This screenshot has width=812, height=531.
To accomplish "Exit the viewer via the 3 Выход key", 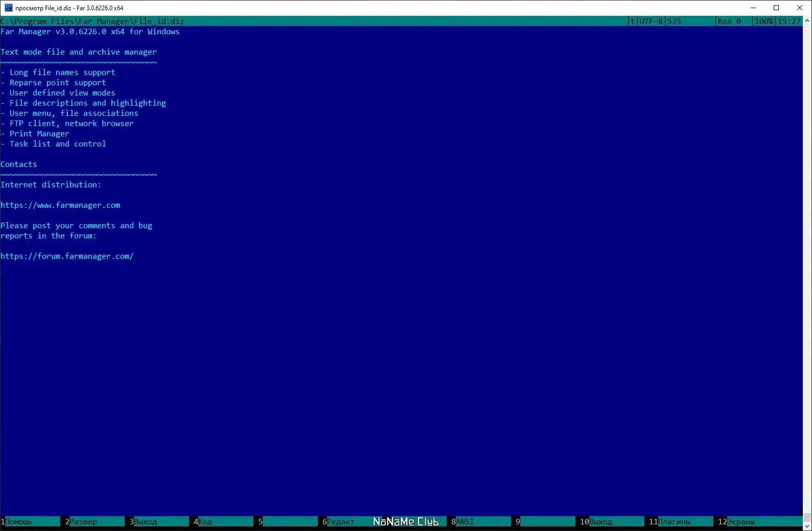I will click(159, 521).
